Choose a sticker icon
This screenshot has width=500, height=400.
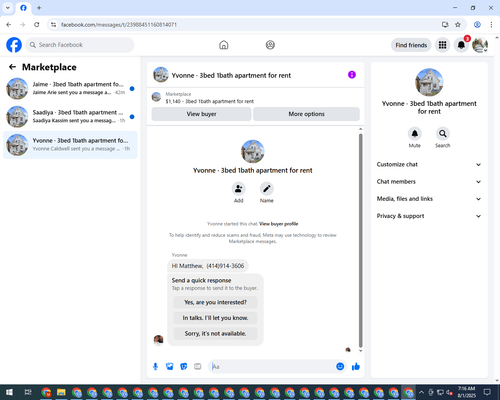point(184,367)
